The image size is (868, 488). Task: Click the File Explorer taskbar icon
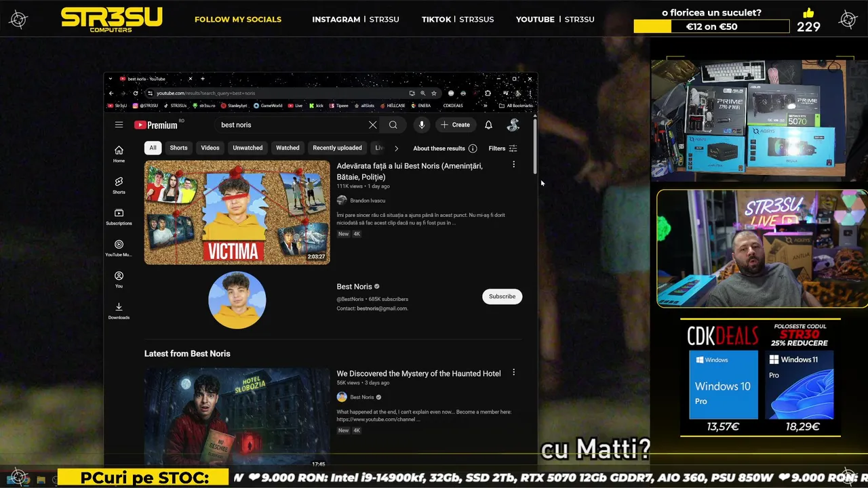(41, 480)
